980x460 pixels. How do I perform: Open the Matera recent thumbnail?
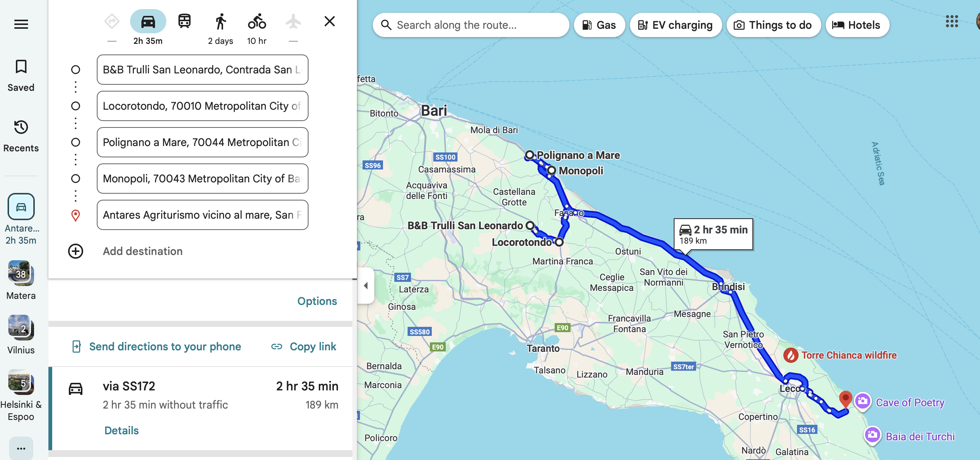tap(21, 274)
